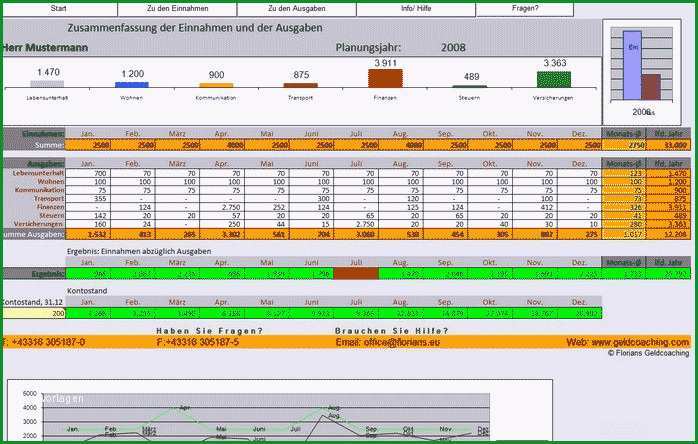Select the Versicherungen Oktober cell 40
Screen dimensions: 698x444
(x=490, y=224)
